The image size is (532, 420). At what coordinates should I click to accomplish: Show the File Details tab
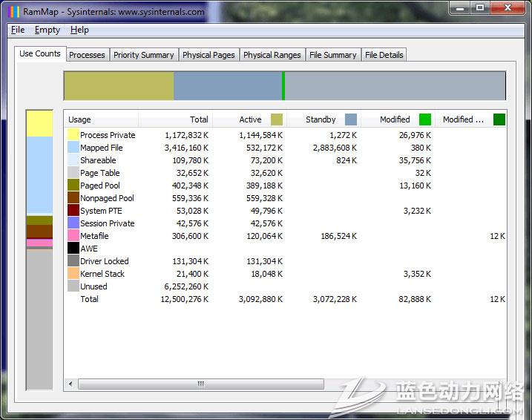point(384,55)
